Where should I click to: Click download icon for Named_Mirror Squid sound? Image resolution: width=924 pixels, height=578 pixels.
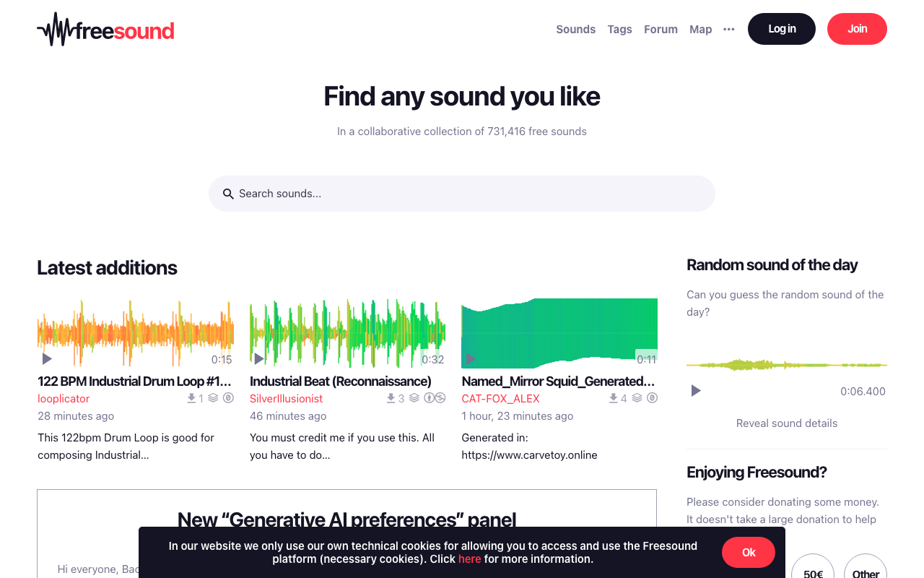coord(613,398)
